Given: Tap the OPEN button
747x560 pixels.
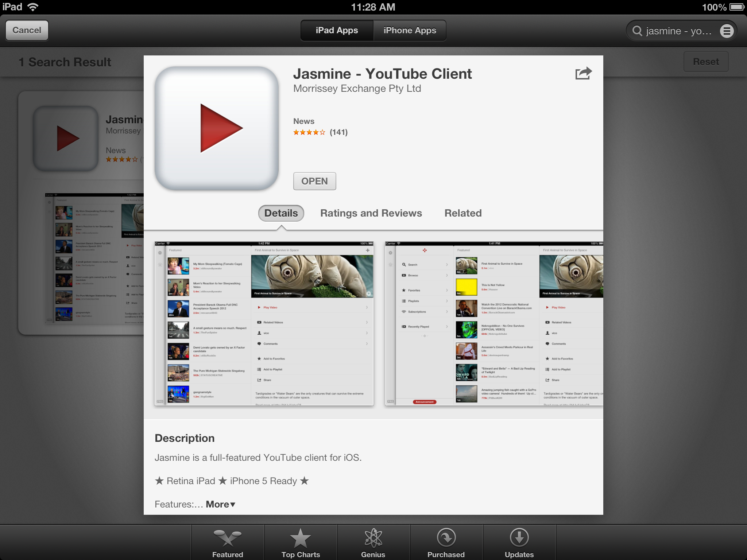Looking at the screenshot, I should pyautogui.click(x=314, y=181).
